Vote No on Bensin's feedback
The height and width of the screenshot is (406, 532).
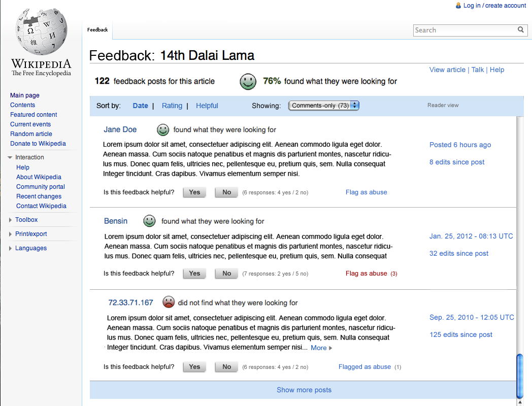tap(226, 274)
